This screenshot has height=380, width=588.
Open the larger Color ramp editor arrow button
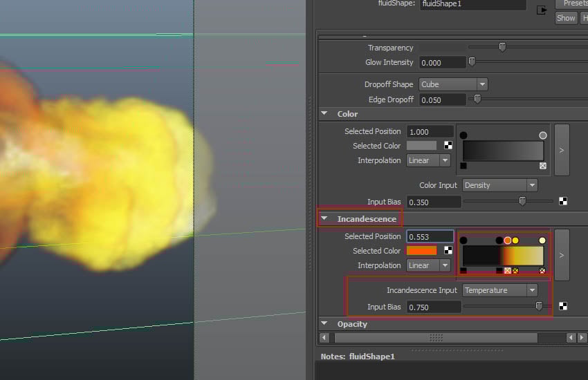(x=562, y=150)
